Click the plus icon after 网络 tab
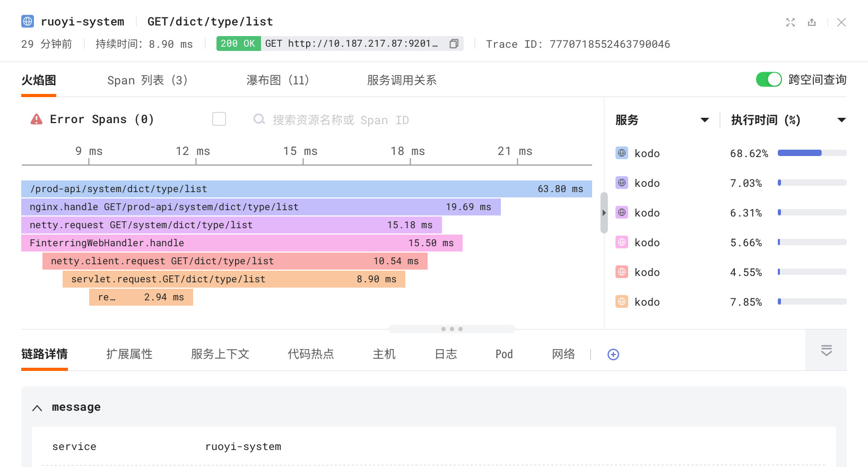The width and height of the screenshot is (868, 467). 613,354
